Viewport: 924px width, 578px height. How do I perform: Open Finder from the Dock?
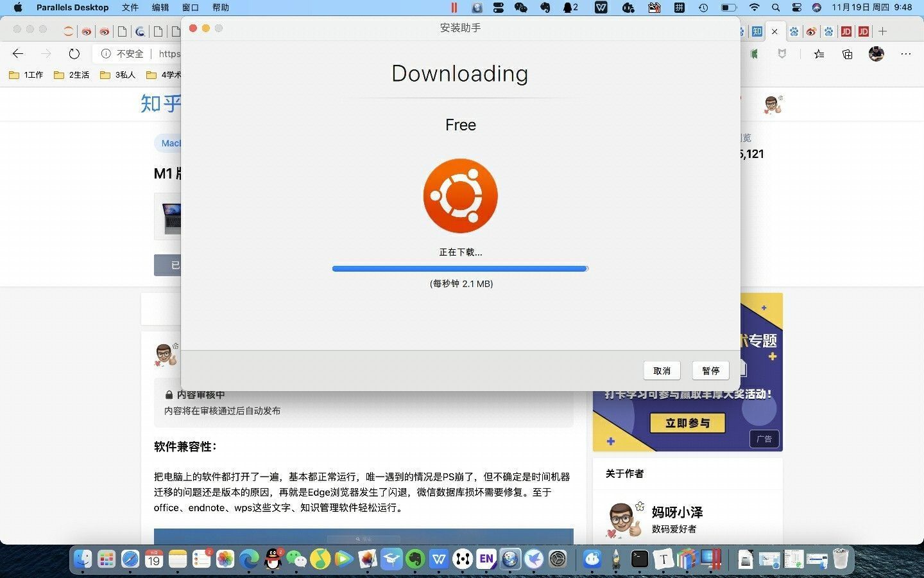pyautogui.click(x=82, y=559)
